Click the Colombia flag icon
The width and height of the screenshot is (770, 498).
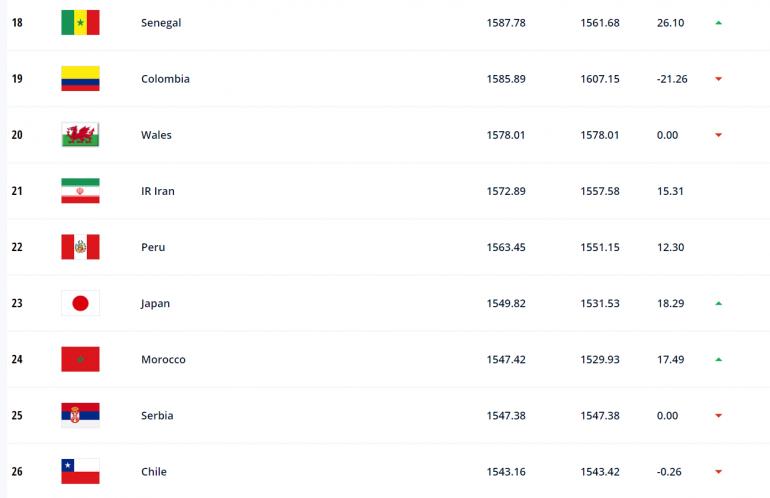pyautogui.click(x=80, y=79)
